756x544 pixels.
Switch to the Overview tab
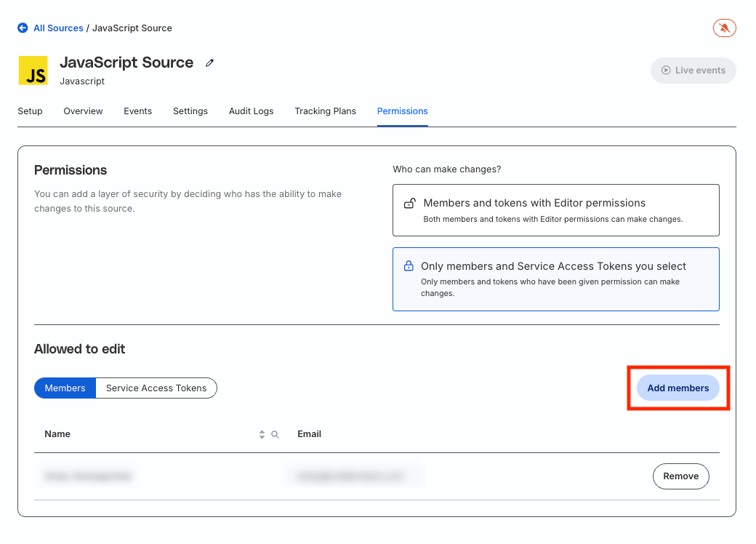tap(83, 111)
